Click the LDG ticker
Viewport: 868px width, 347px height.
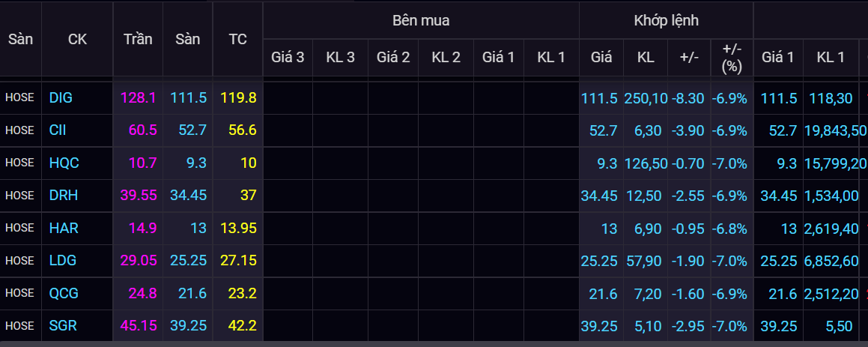(x=62, y=260)
